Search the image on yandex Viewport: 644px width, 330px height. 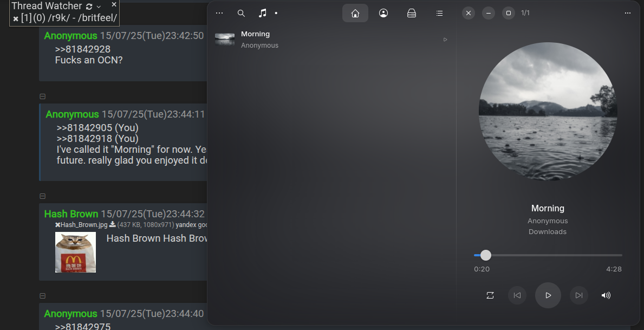tap(186, 225)
